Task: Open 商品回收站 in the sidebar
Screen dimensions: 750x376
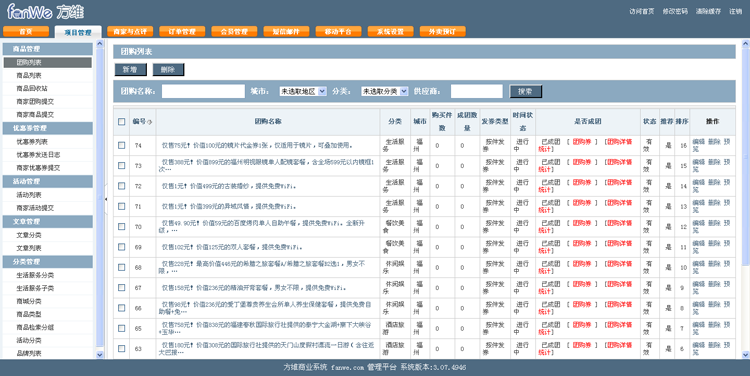Action: [32, 88]
